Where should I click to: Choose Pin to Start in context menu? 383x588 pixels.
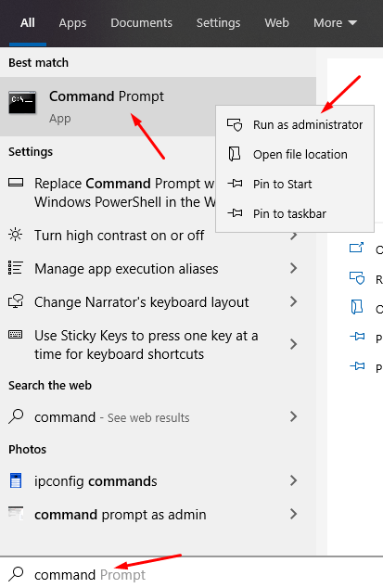coord(295,184)
